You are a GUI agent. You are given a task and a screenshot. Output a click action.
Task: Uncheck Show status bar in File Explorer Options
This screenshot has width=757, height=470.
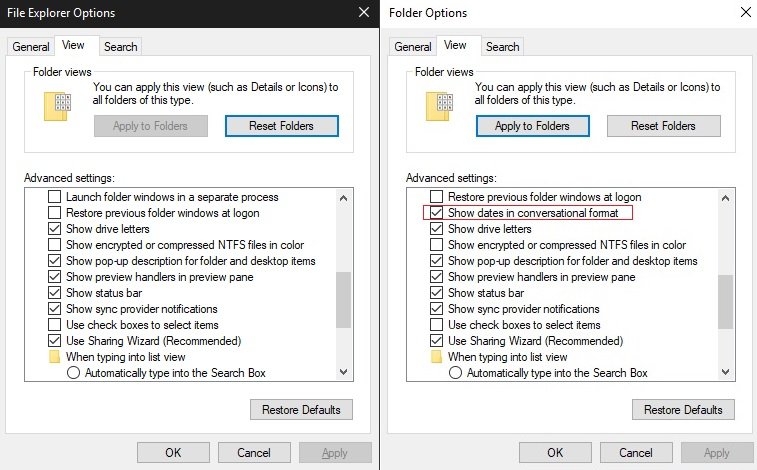click(55, 293)
